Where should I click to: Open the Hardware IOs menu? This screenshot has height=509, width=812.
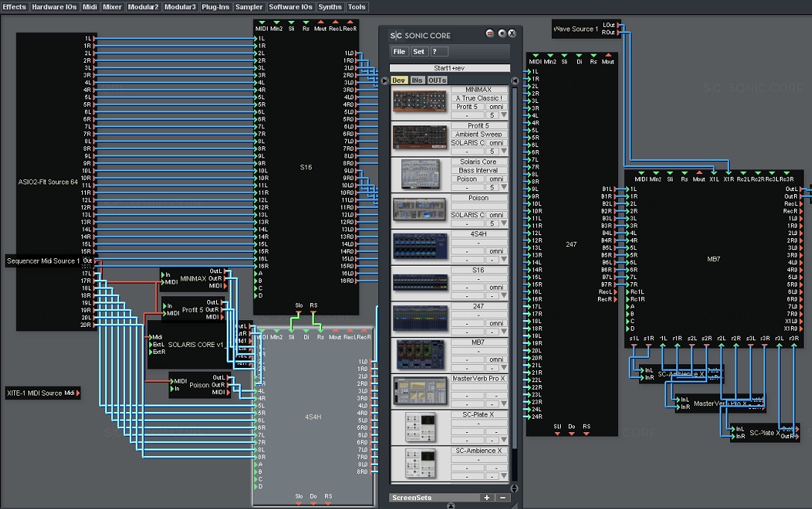[x=54, y=7]
